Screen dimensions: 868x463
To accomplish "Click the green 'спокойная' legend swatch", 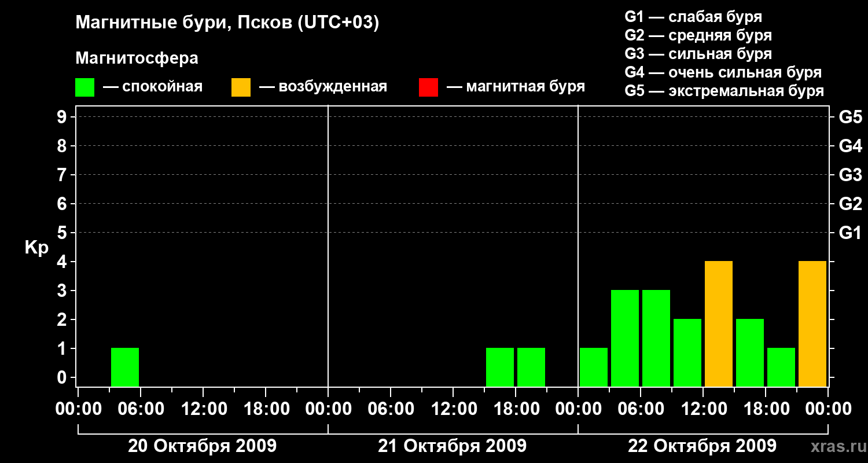I will point(84,87).
